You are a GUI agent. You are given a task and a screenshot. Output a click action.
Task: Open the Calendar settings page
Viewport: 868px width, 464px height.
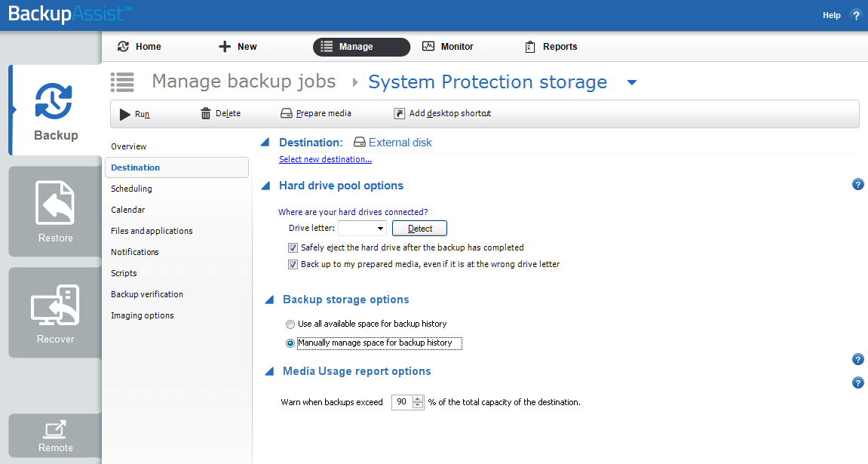128,210
